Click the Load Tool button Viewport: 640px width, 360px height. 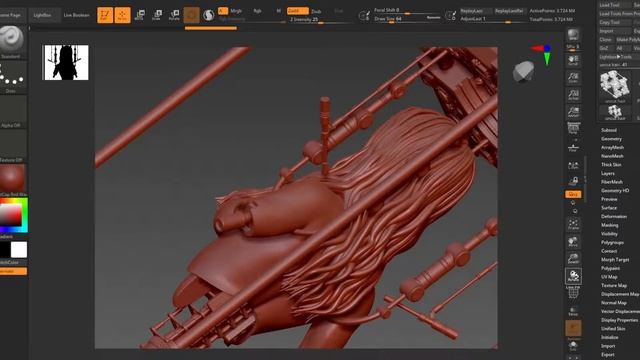pyautogui.click(x=614, y=5)
